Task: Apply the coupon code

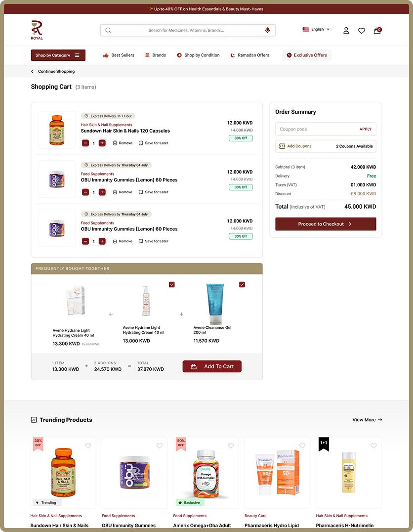Action: [365, 129]
